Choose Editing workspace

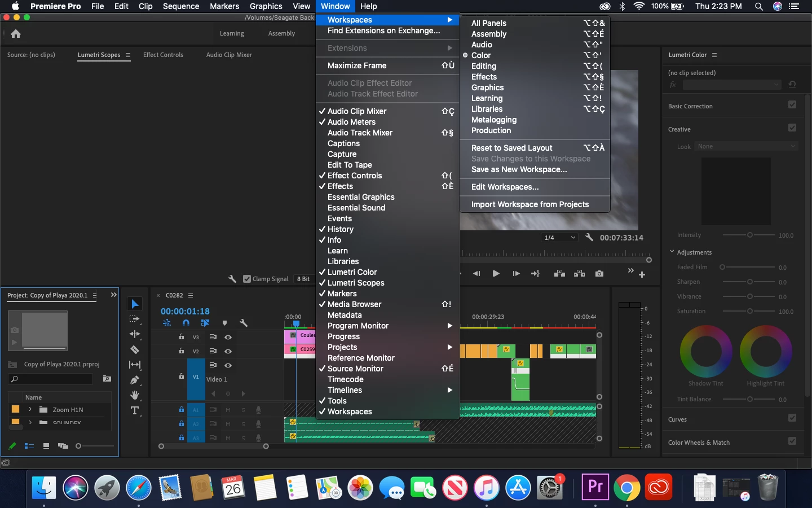click(484, 66)
